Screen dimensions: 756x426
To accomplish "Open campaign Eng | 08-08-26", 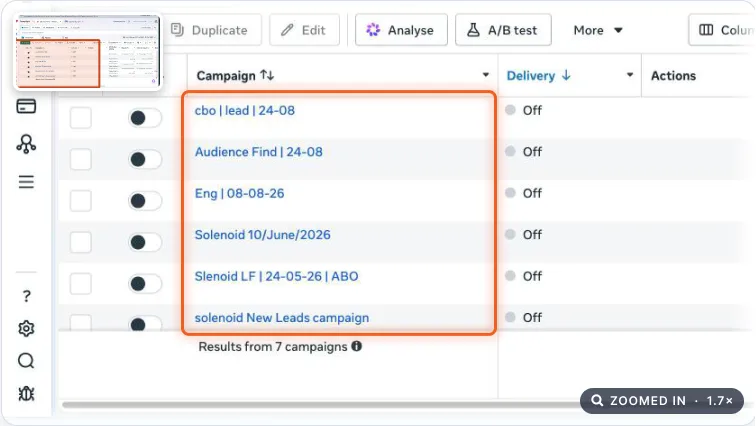I will (239, 193).
